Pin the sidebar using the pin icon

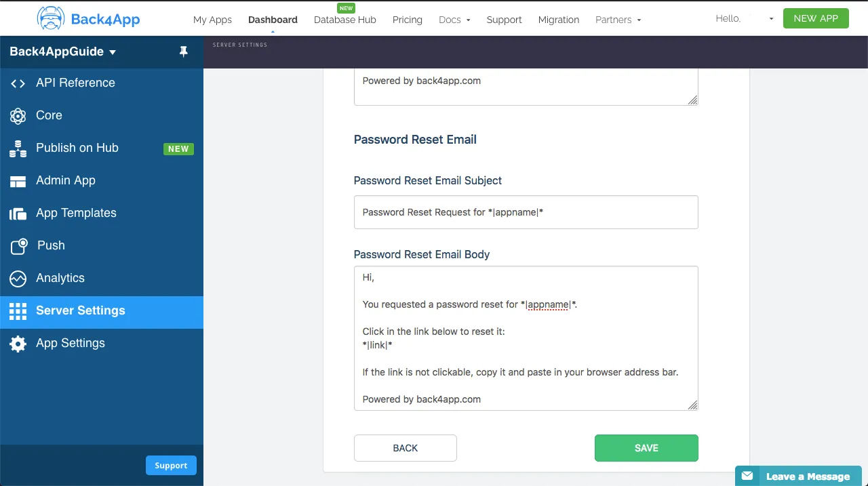pos(183,51)
